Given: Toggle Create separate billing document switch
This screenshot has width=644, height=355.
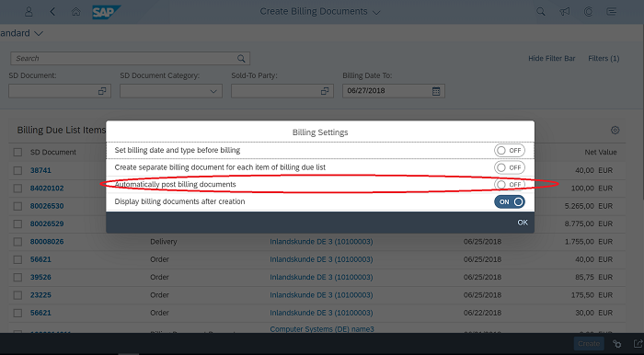Looking at the screenshot, I should click(x=510, y=167).
